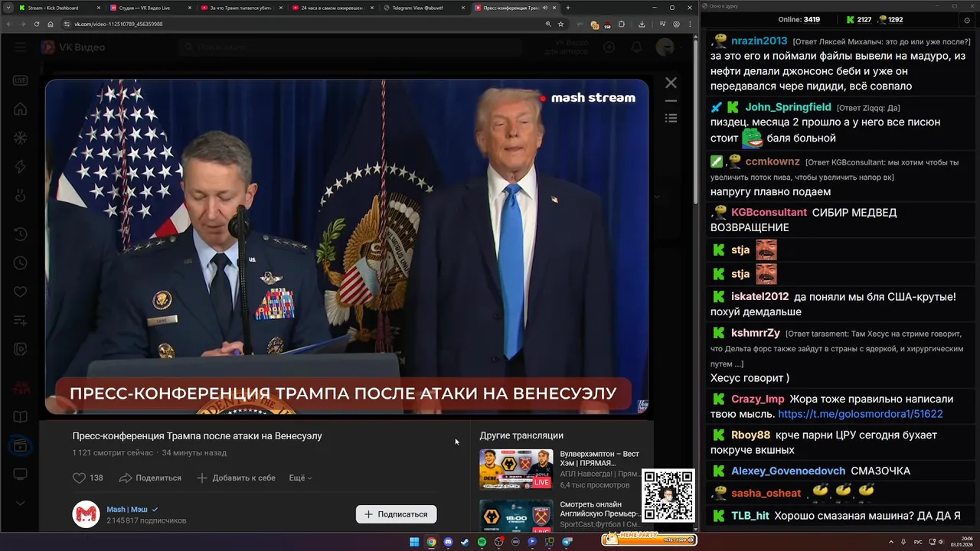Click the MEME PARTY progress bar widget
This screenshot has width=980, height=551.
648,539
